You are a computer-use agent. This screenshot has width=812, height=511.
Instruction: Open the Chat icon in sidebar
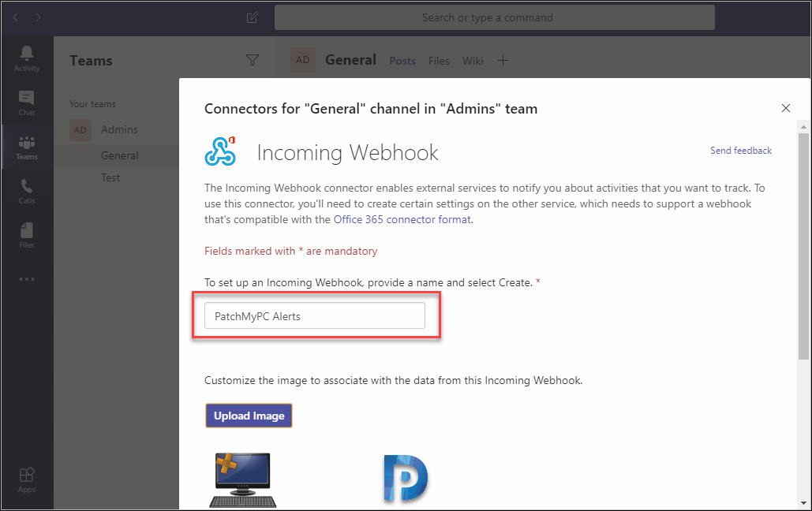click(x=26, y=103)
